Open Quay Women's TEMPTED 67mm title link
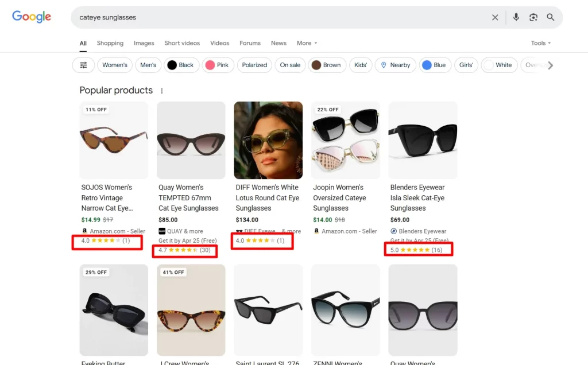Screen dimensions: 588x365 pos(188,198)
